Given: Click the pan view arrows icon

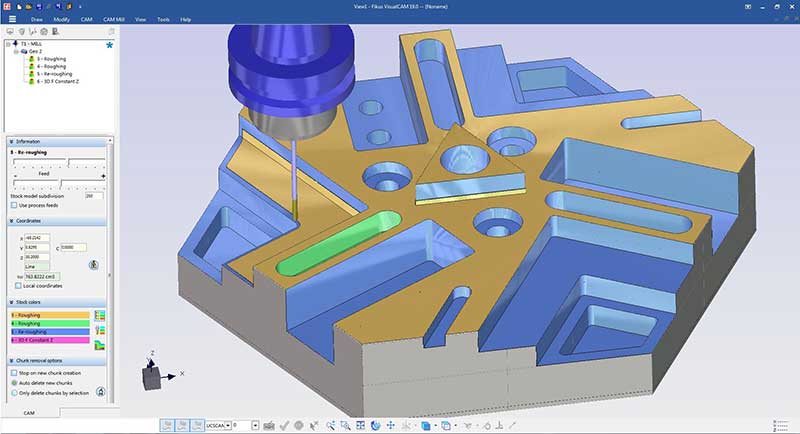Looking at the screenshot, I should (389, 426).
